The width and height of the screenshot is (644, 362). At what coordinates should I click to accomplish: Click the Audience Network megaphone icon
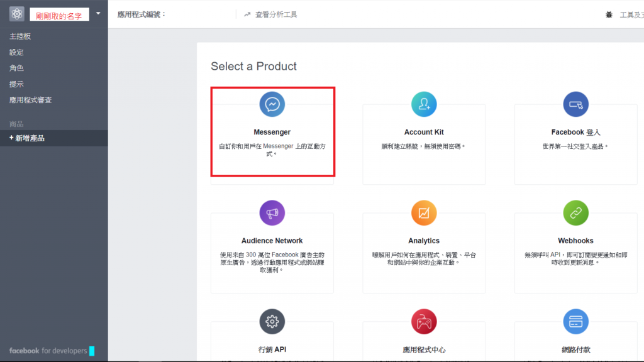(272, 213)
